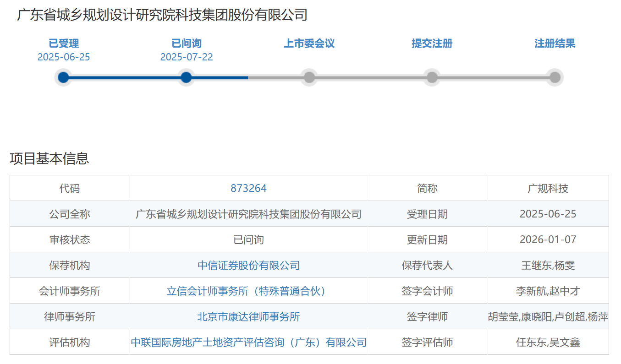Open the 北京市康达律师事务所 law firm link
The image size is (621, 364).
click(x=248, y=316)
